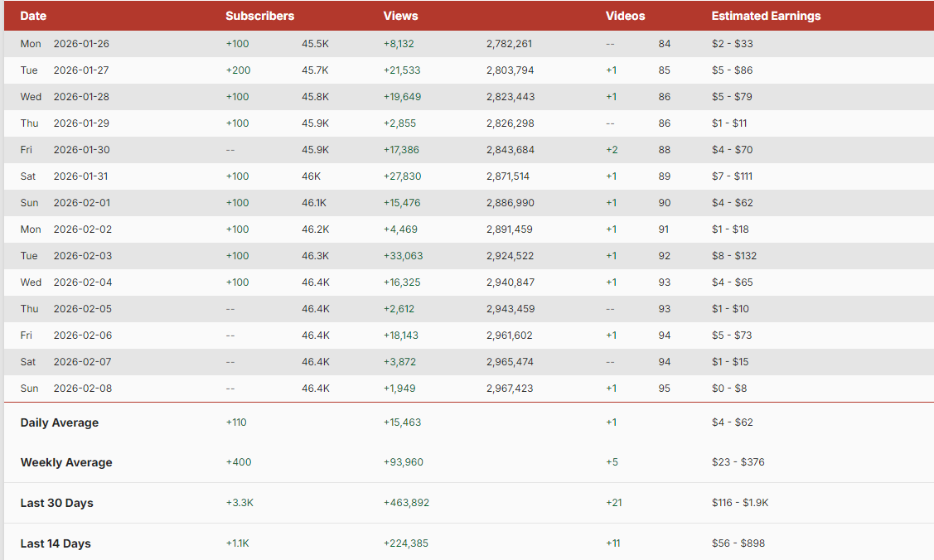
Task: Click subscriber total 46.1K
Action: (x=314, y=203)
